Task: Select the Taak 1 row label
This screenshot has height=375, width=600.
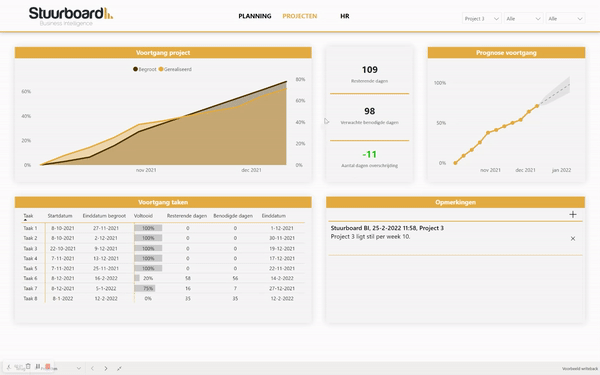Action: coord(30,228)
